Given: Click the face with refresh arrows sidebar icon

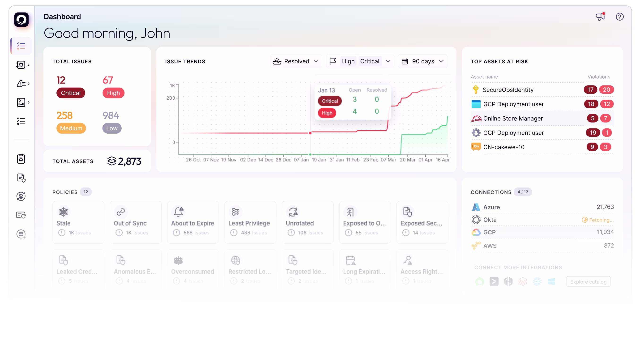Looking at the screenshot, I should coord(21,196).
